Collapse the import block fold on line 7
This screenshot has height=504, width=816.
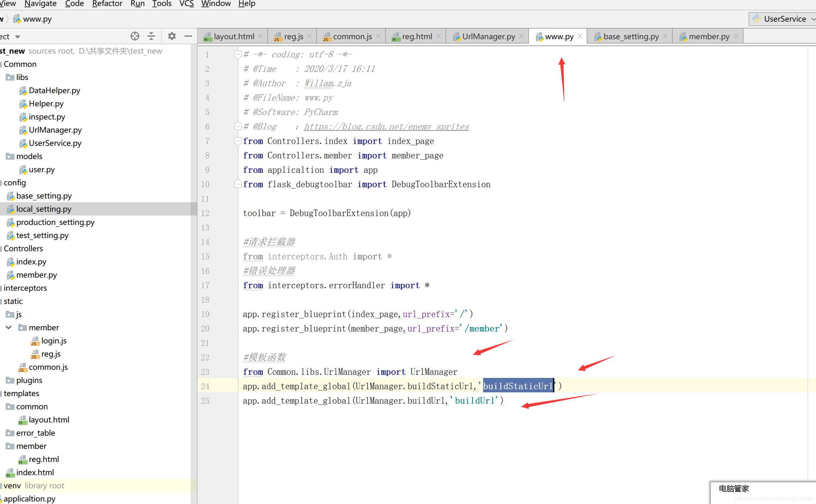coord(238,141)
